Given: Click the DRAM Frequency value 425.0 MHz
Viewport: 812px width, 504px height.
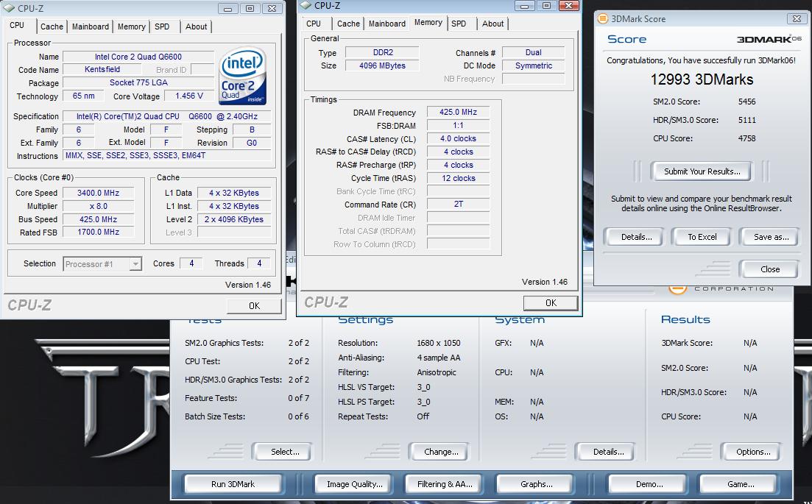Looking at the screenshot, I should 459,112.
